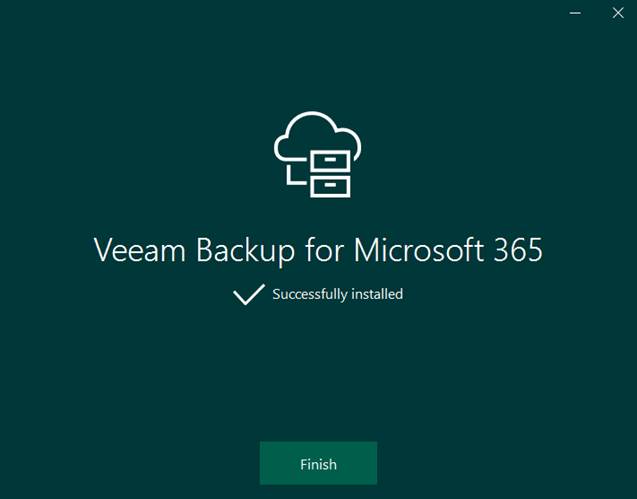Click the word "for" in the title
The height and width of the screenshot is (499, 637).
pyautogui.click(x=324, y=249)
